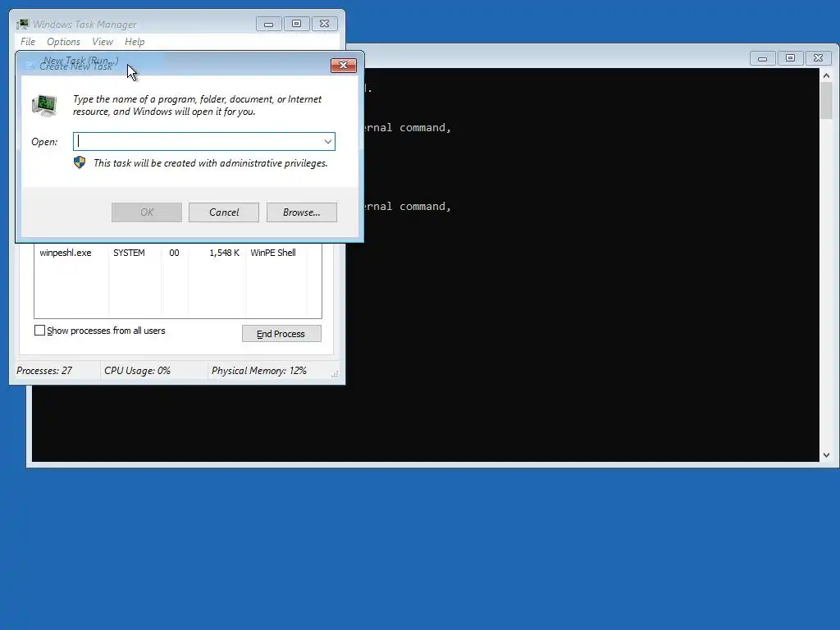Minimize the Windows Task Manager window
840x630 pixels.
(269, 24)
